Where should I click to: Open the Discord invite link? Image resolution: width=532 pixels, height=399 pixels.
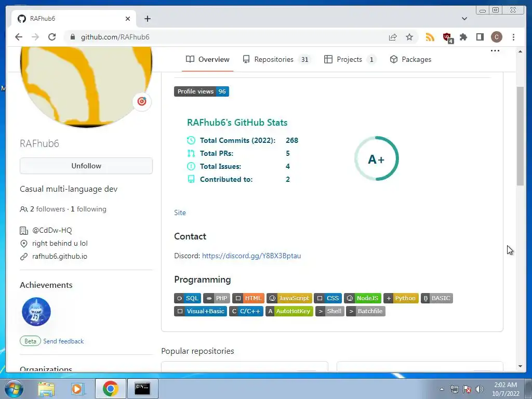click(251, 256)
